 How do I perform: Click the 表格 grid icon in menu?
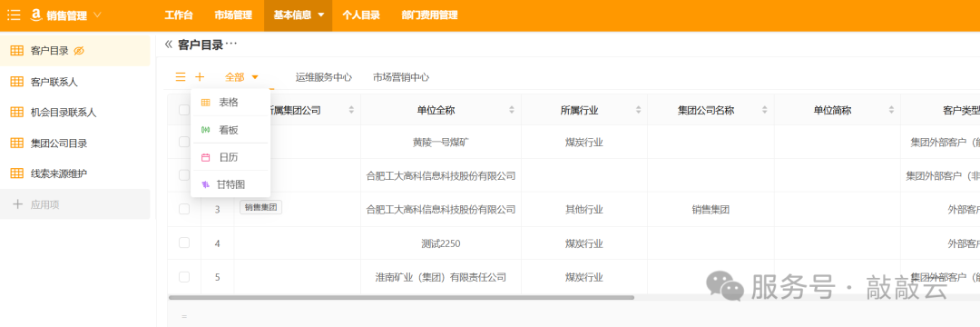point(206,103)
